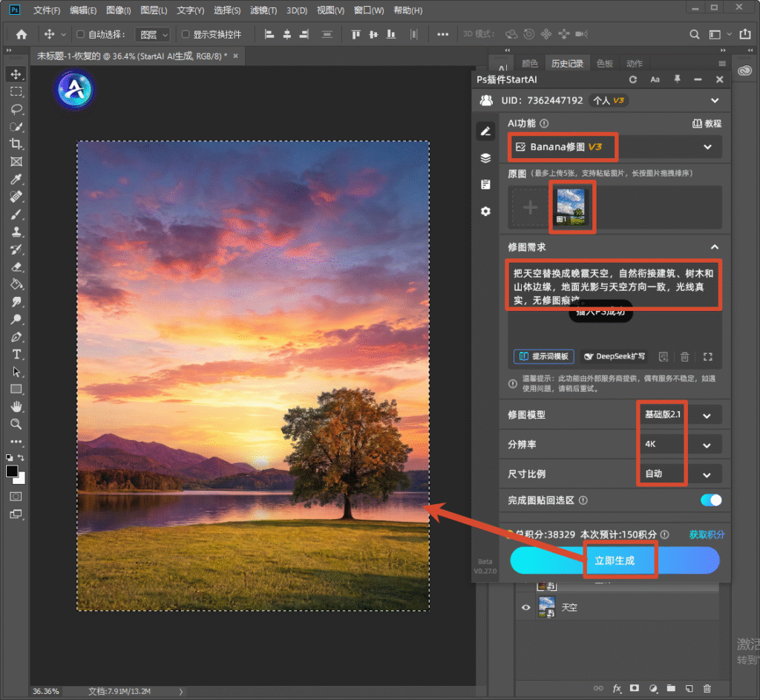Select the History Brush tool
The width and height of the screenshot is (760, 700).
click(16, 249)
